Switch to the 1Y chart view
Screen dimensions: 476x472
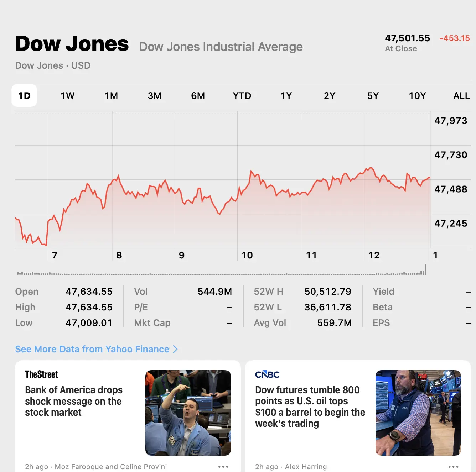286,95
